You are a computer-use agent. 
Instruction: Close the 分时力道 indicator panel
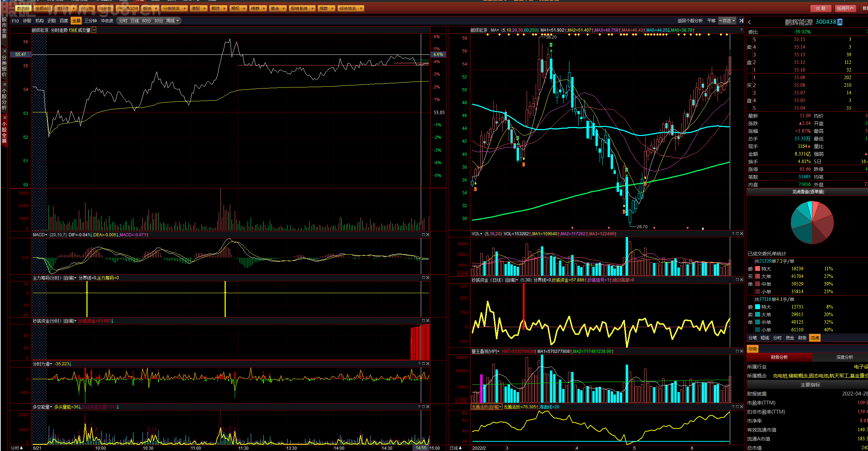click(x=428, y=364)
